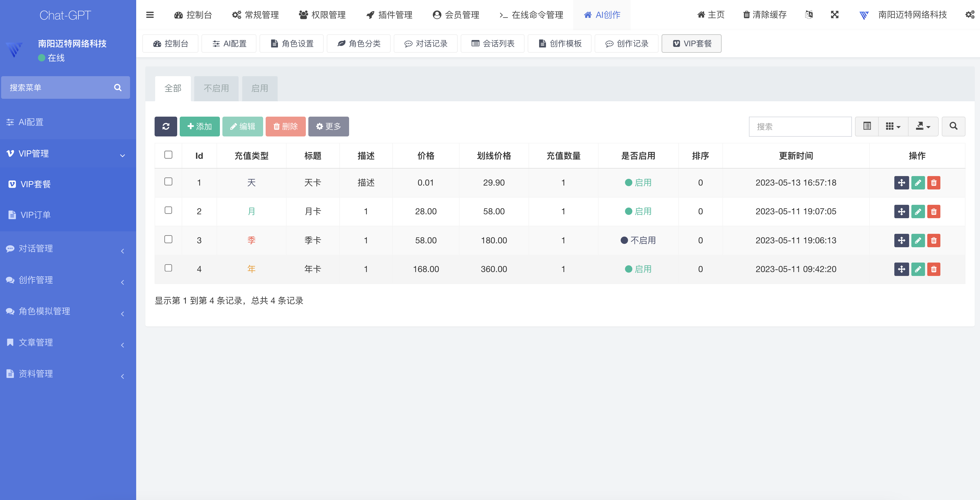Click the table 搜索 input field
The height and width of the screenshot is (500, 980).
coord(800,126)
